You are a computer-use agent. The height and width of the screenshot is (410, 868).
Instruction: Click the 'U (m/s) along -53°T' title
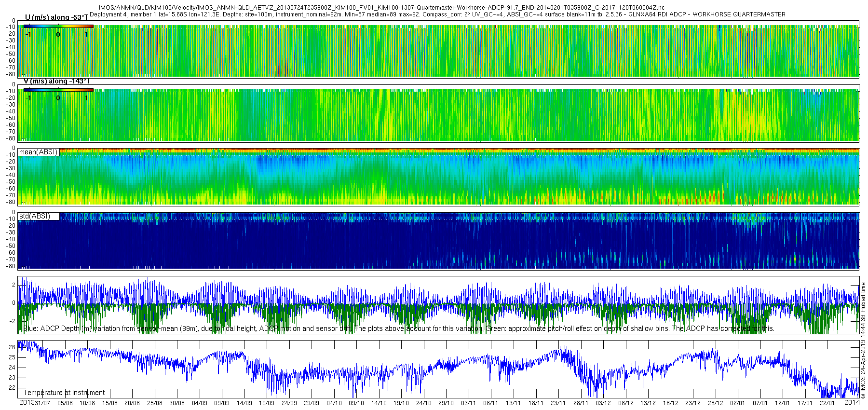(x=56, y=17)
